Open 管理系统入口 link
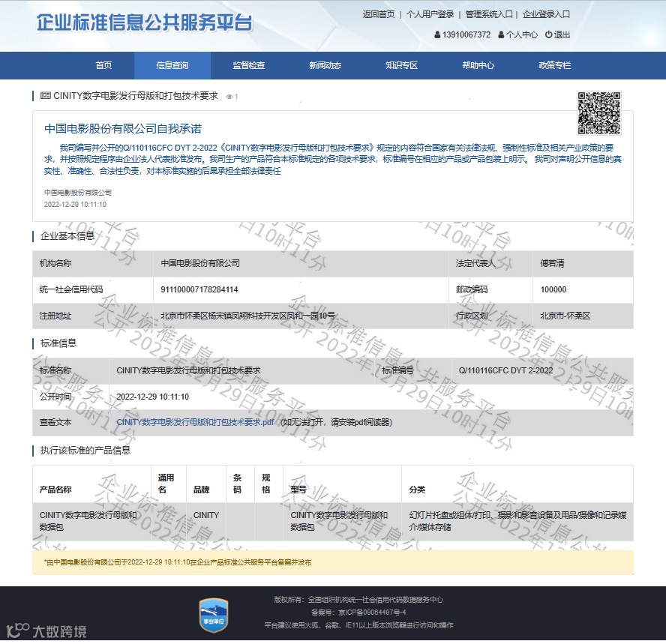 489,14
